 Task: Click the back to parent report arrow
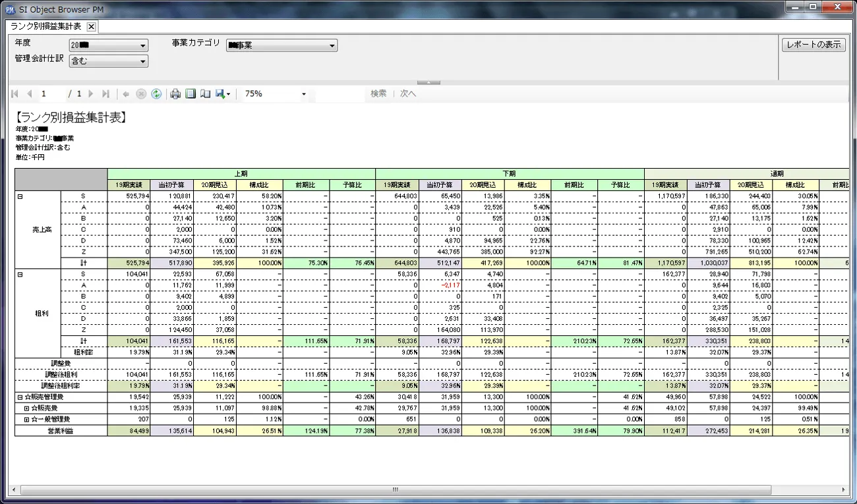126,94
